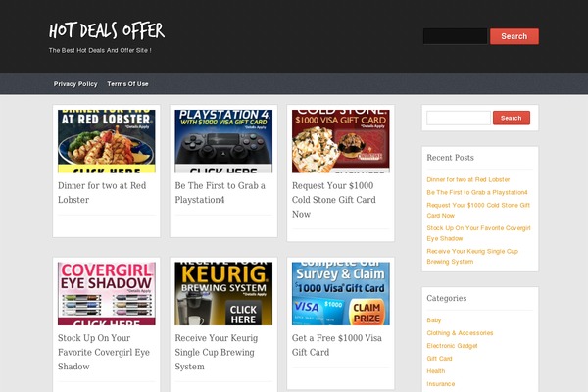
Task: Focus the sidebar search input field
Action: coord(459,118)
